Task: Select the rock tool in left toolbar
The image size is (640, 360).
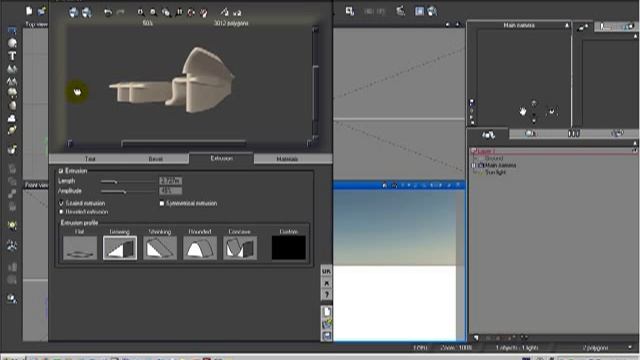Action: click(x=12, y=106)
